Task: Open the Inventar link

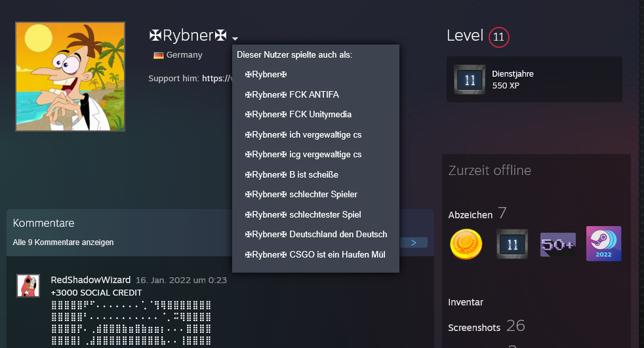Action: click(466, 302)
